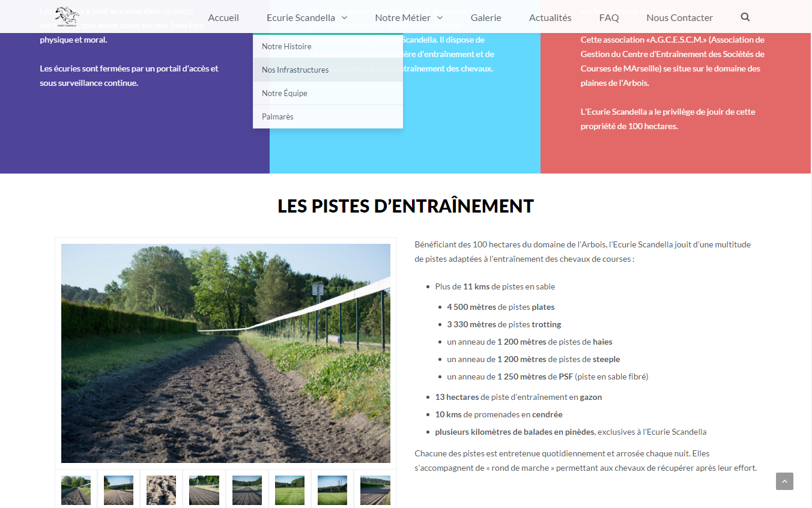Select the close-up sand texture thumbnail
Screen dimensions: 812x508
coord(162,490)
